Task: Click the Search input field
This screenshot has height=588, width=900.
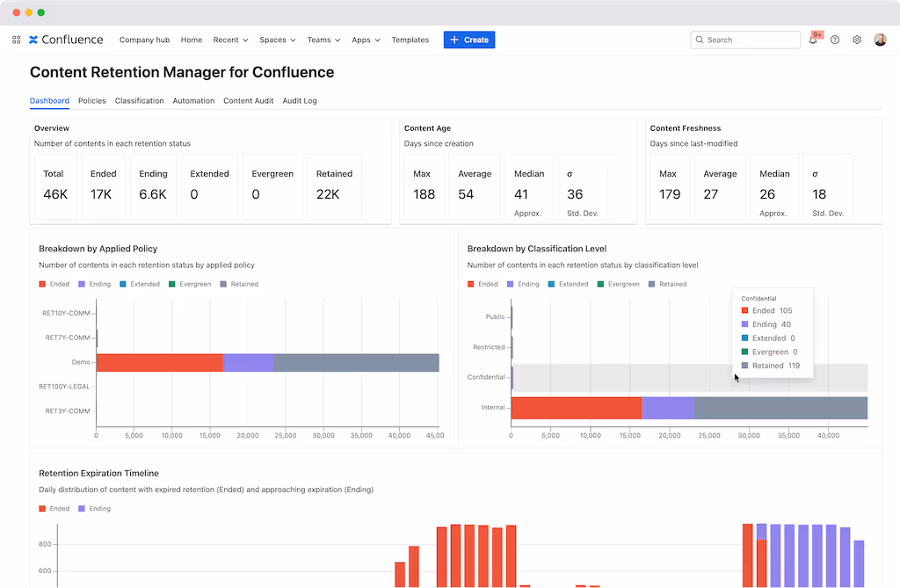Action: 745,40
